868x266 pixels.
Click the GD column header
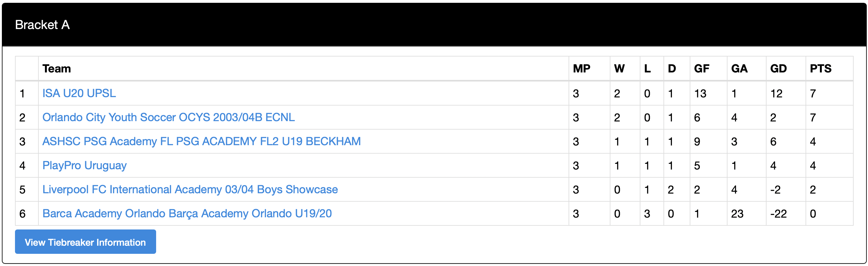click(778, 68)
